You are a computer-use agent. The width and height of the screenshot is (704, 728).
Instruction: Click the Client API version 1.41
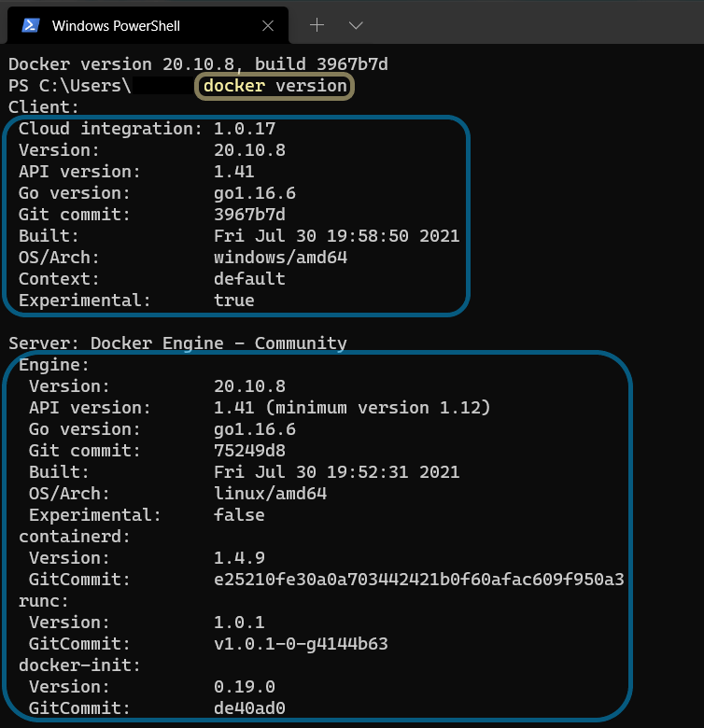pos(234,172)
